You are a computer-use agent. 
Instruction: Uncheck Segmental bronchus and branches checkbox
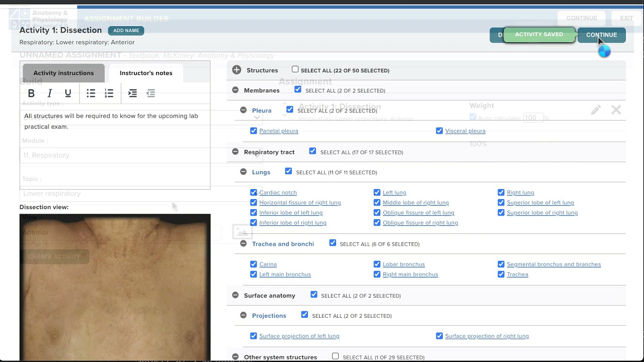tap(501, 264)
